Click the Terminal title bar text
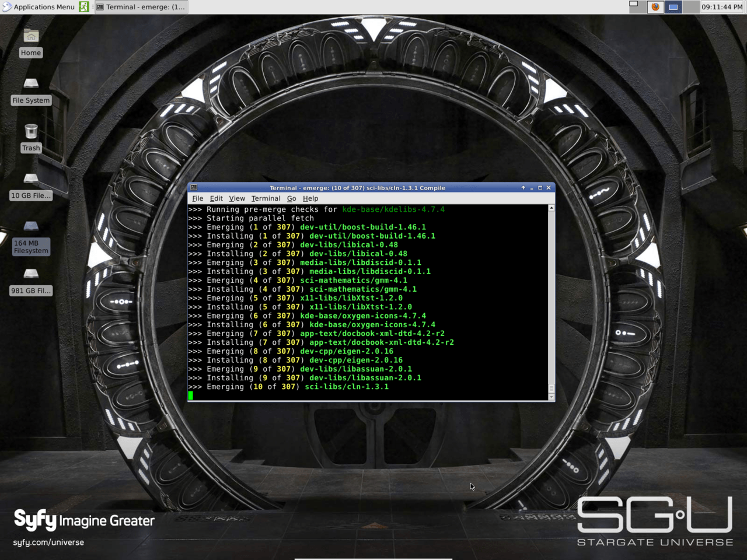This screenshot has width=747, height=560. [357, 188]
